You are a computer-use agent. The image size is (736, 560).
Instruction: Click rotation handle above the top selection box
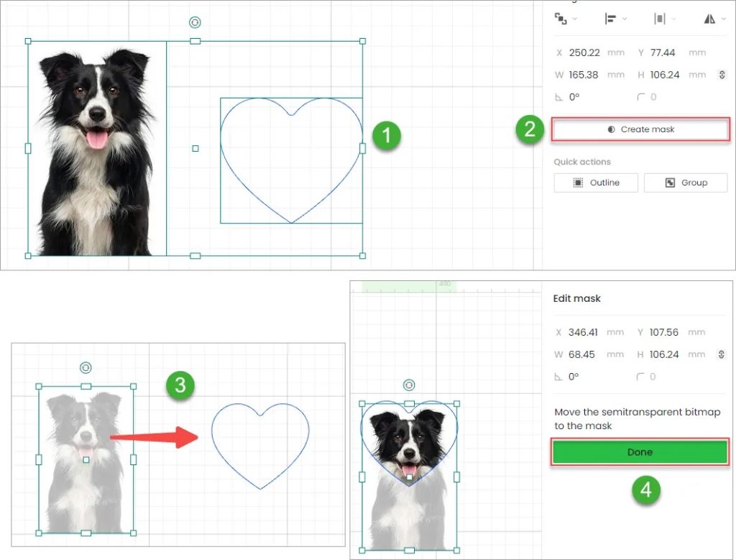click(x=195, y=22)
